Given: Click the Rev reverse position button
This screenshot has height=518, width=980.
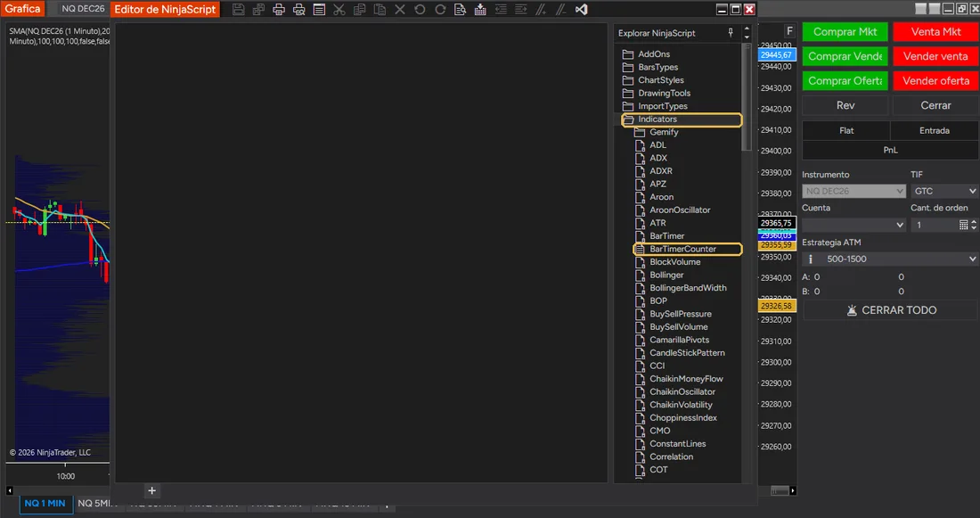Looking at the screenshot, I should coord(845,105).
